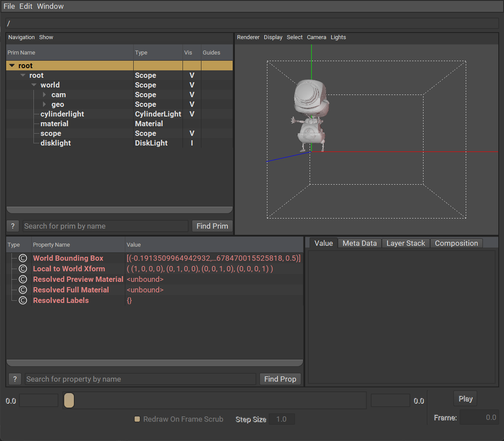The width and height of the screenshot is (504, 441).
Task: Click the Search for property by name field
Action: pos(140,379)
